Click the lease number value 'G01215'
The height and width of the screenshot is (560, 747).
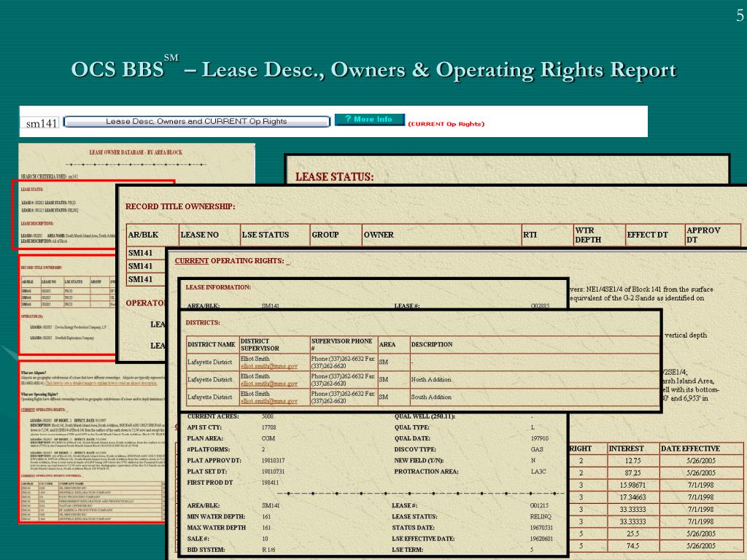(x=539, y=506)
